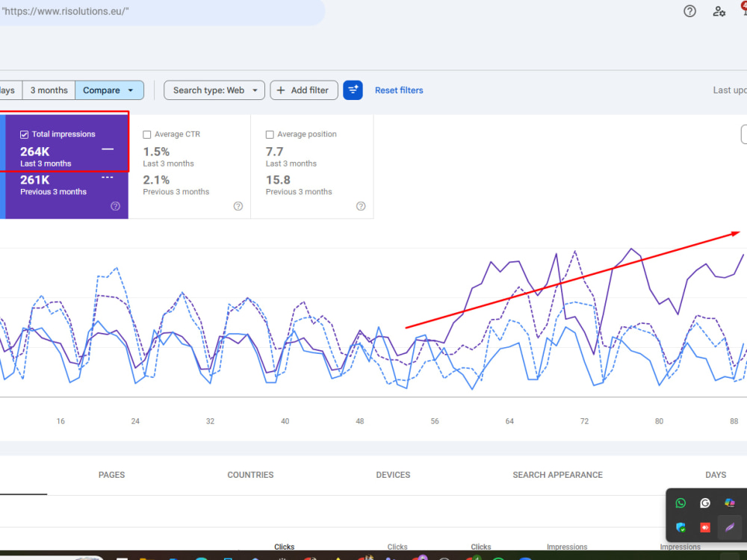Click the chart axis label 48
The image size is (747, 560).
pyautogui.click(x=360, y=421)
